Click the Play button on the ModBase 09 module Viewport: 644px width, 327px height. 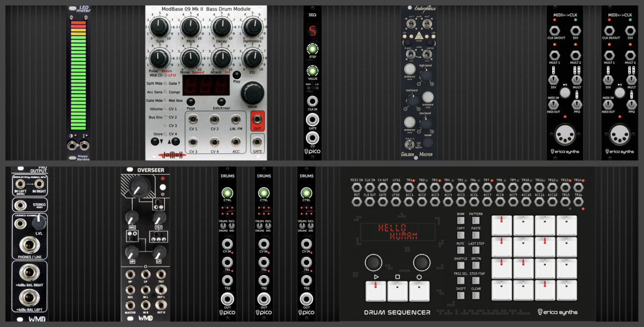[x=237, y=75]
